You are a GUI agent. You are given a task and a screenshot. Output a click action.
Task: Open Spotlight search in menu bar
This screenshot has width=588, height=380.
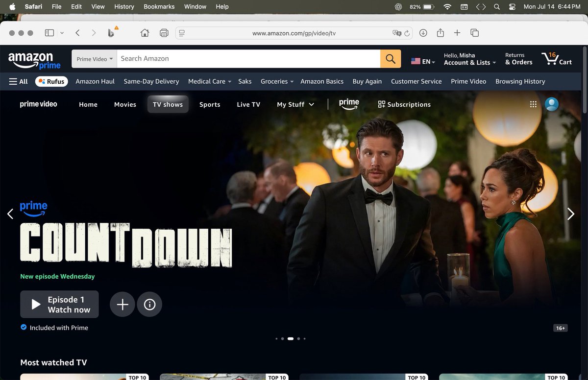click(x=497, y=6)
